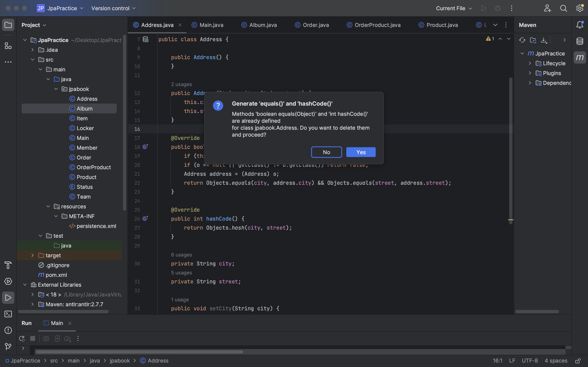Open the Database tool window icon
The height and width of the screenshot is (367, 588).
[x=579, y=41]
